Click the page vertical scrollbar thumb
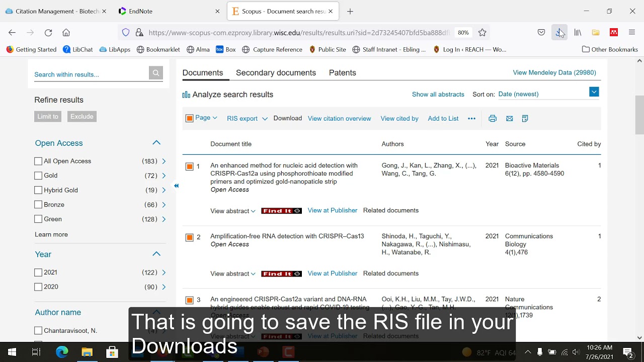This screenshot has height=362, width=644. click(639, 115)
